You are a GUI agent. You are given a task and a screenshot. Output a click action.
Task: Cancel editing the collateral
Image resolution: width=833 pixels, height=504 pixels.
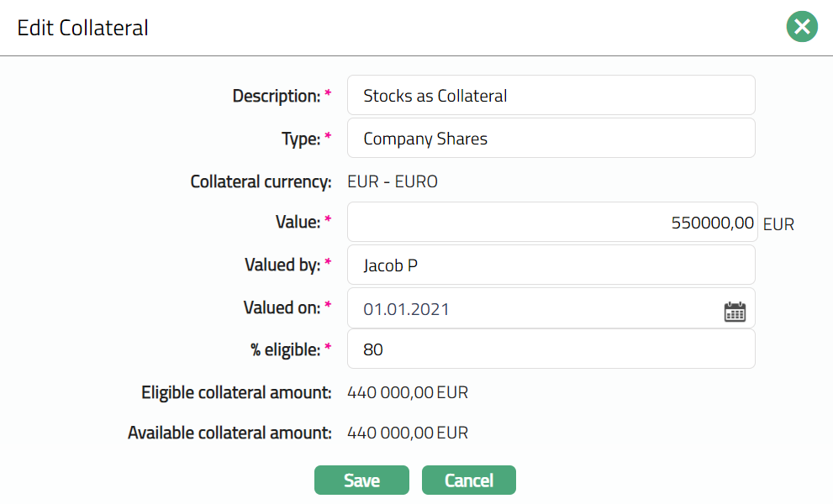point(468,480)
